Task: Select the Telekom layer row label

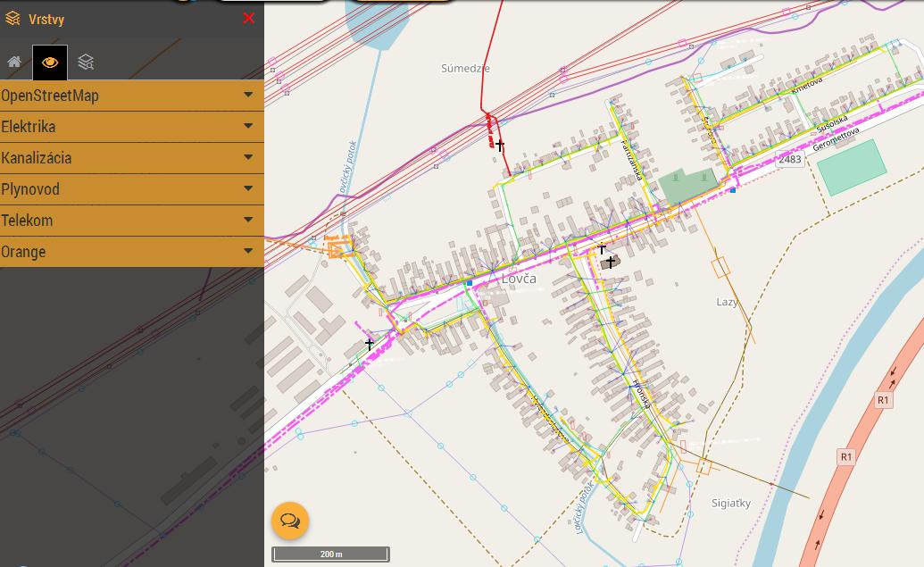Action: pos(27,221)
